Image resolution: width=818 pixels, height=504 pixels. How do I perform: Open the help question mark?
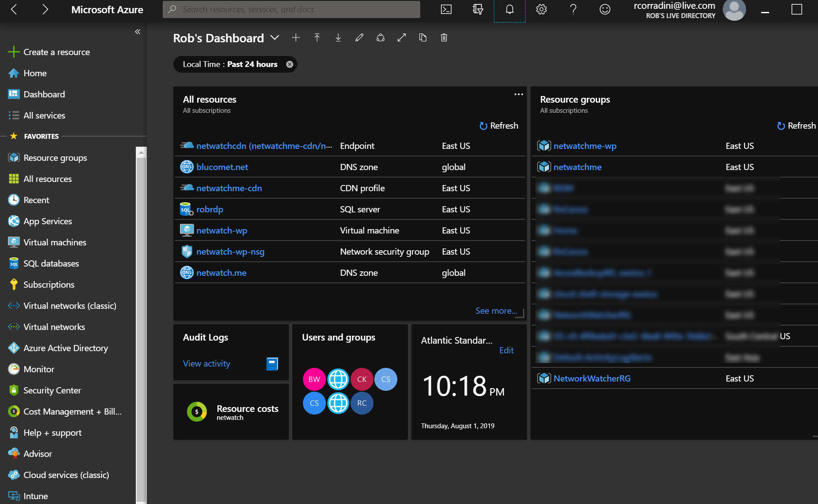(x=573, y=9)
